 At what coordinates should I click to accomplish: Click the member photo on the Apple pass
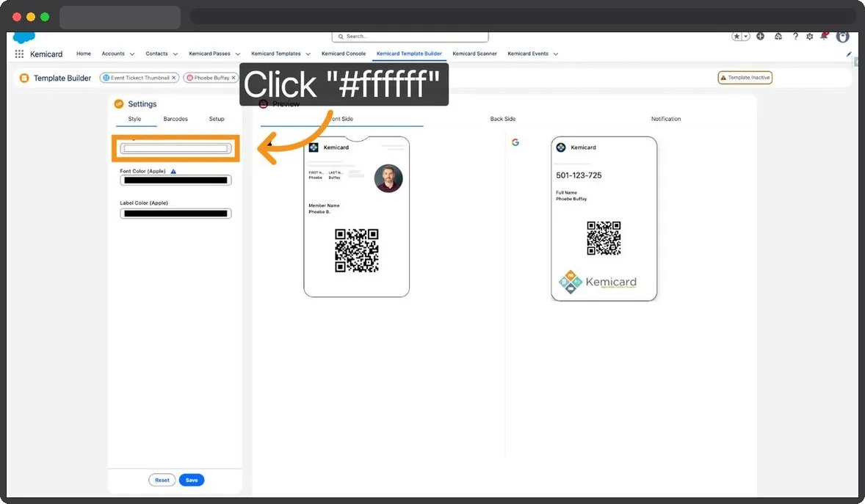tap(388, 178)
